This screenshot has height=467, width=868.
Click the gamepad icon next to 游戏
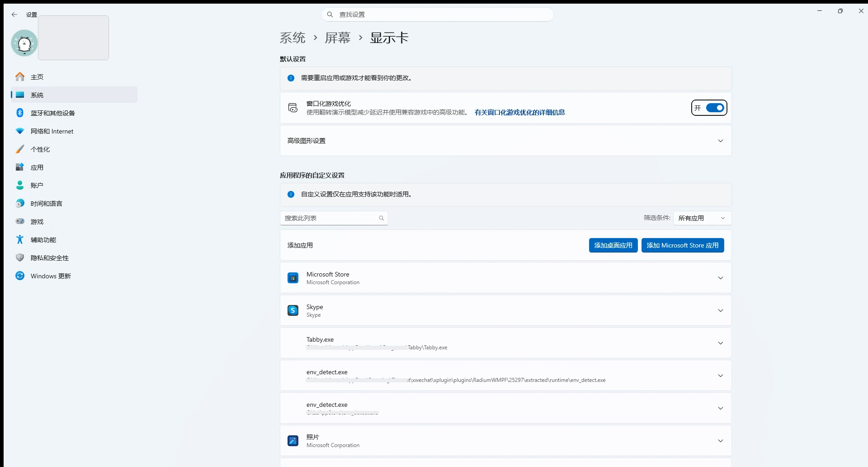(20, 222)
